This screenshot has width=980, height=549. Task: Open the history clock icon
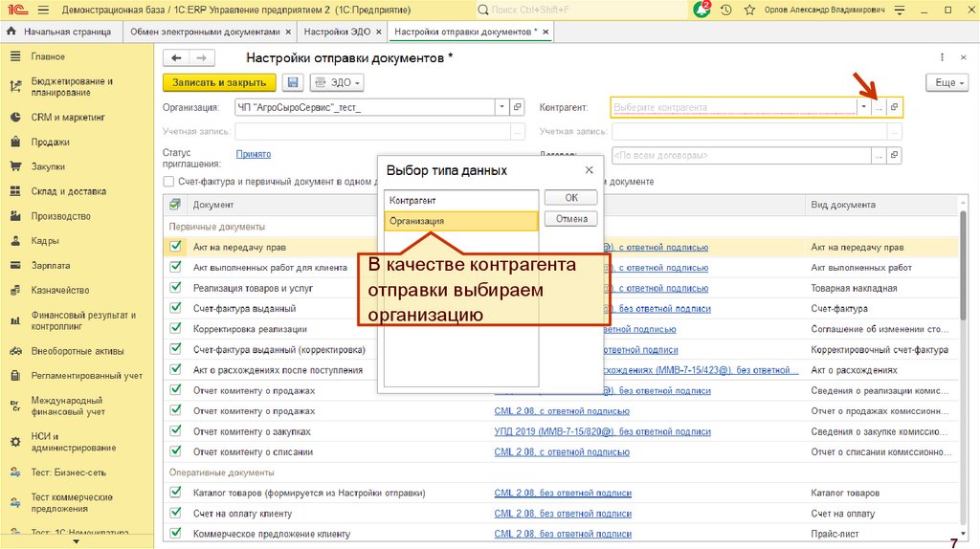726,10
